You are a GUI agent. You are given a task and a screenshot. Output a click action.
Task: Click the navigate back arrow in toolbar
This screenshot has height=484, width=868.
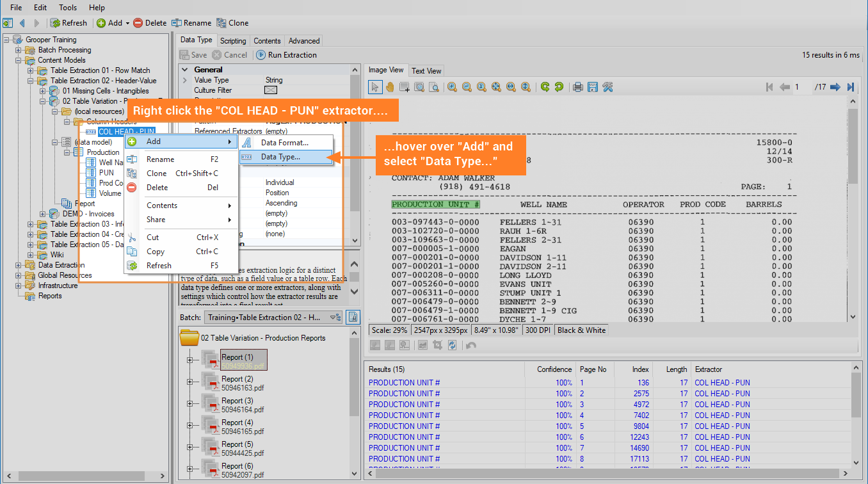pos(22,23)
